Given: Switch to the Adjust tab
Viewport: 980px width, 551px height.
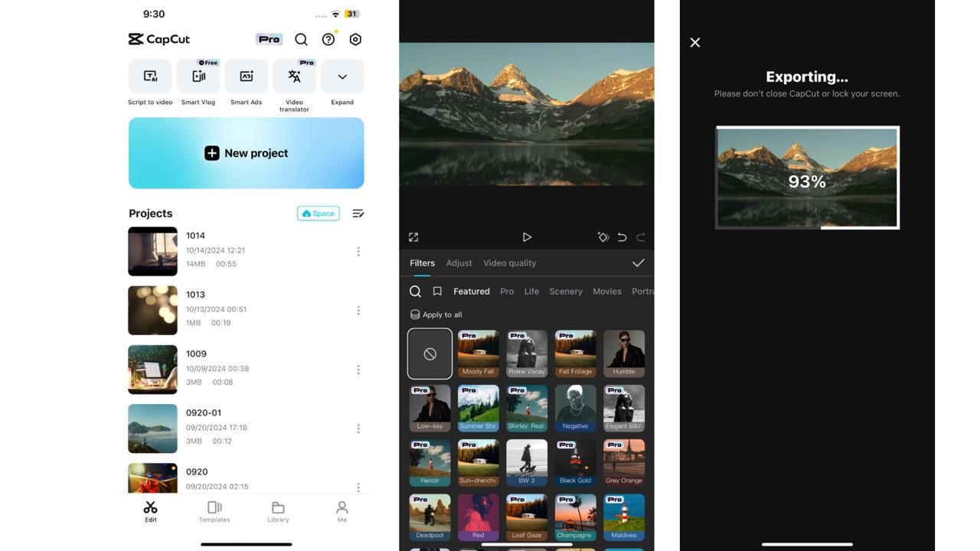Looking at the screenshot, I should tap(459, 262).
